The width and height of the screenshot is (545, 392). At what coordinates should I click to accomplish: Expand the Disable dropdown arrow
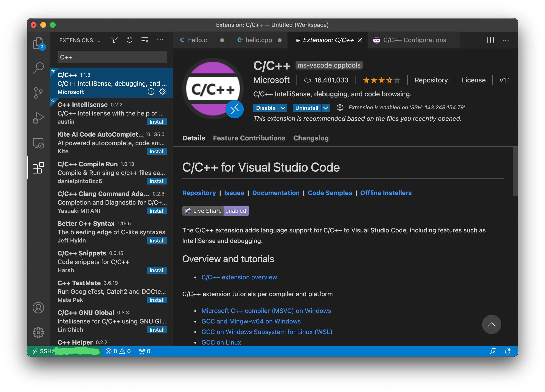click(x=283, y=108)
